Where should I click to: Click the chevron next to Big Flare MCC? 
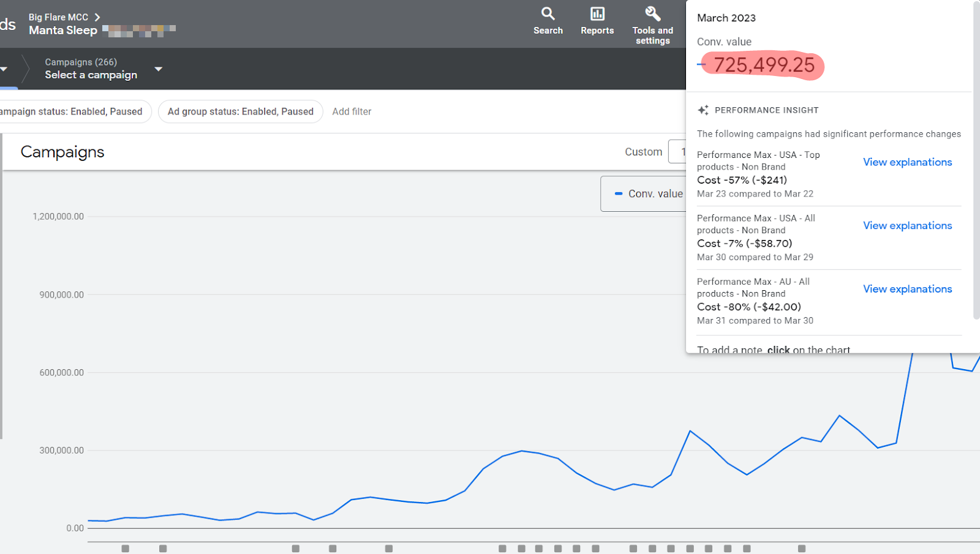click(97, 17)
